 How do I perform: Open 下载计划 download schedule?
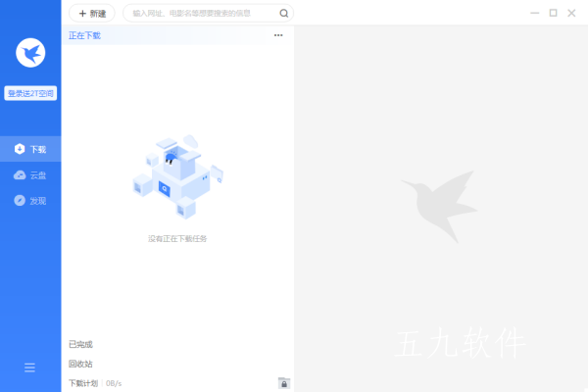point(83,383)
